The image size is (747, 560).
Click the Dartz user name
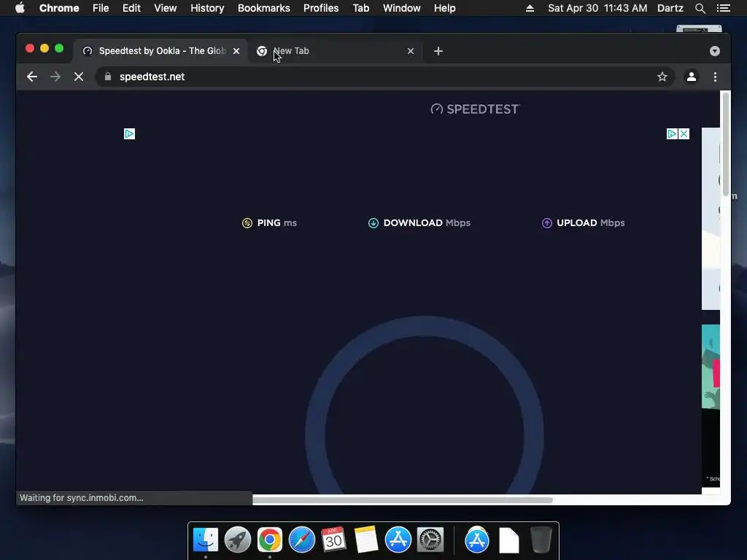point(670,8)
